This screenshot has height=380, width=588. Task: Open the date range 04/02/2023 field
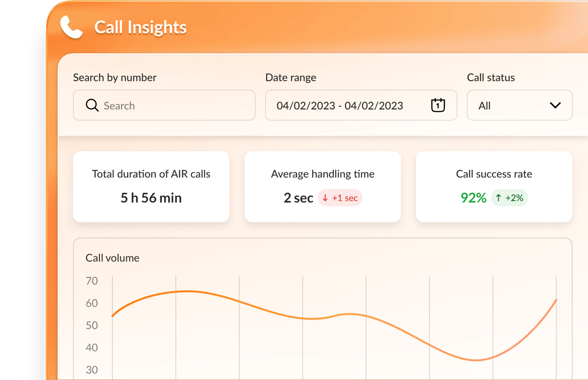340,106
